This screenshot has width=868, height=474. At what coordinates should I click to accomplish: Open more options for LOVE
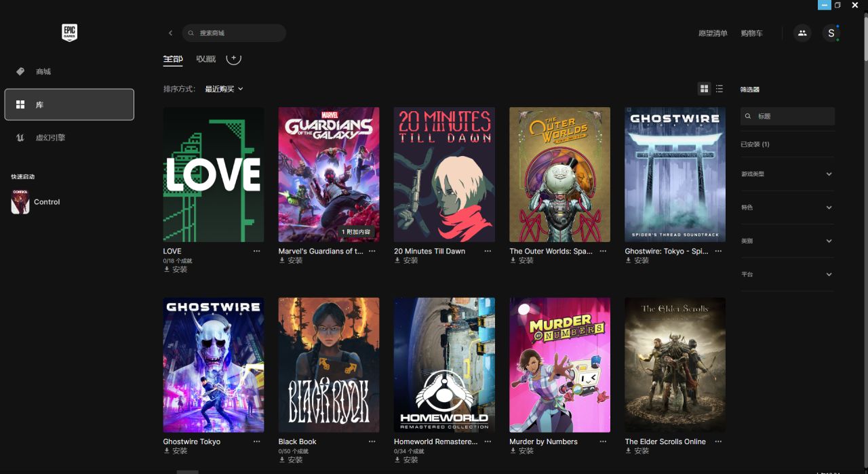point(256,251)
